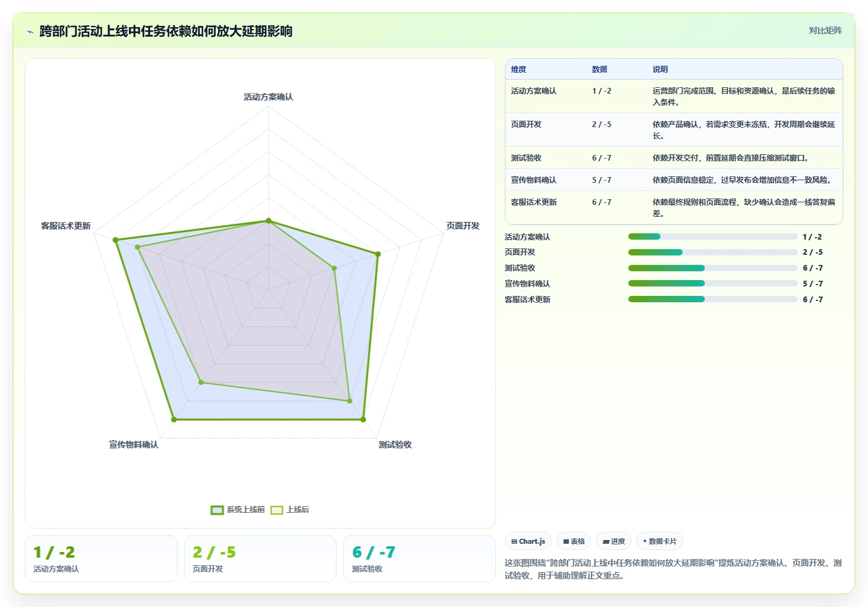The width and height of the screenshot is (868, 607).
Task: Click the 数据卡片 chip
Action: pos(660,541)
